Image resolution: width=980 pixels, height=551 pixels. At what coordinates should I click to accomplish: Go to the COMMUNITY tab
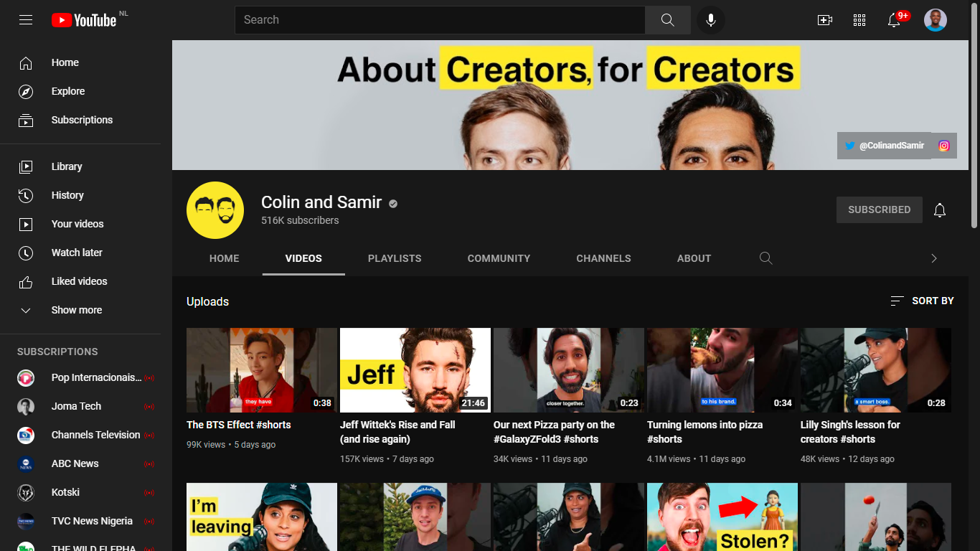pyautogui.click(x=499, y=258)
